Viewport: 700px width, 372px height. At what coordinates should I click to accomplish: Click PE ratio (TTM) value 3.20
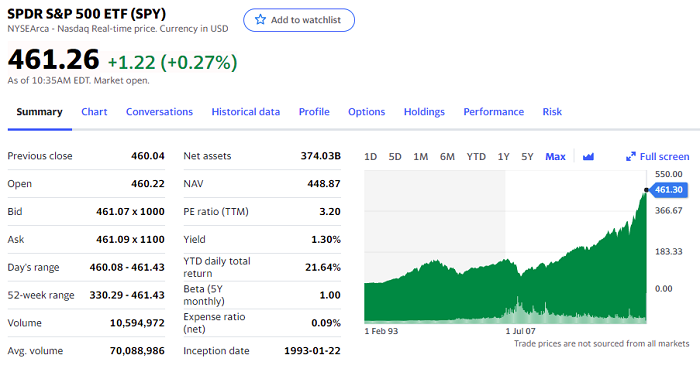tap(330, 212)
